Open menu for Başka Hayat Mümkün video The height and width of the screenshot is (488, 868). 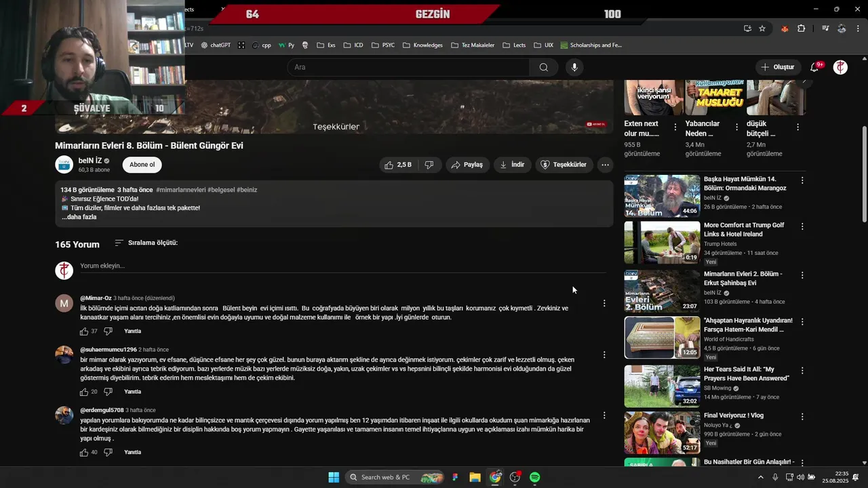[x=802, y=180]
